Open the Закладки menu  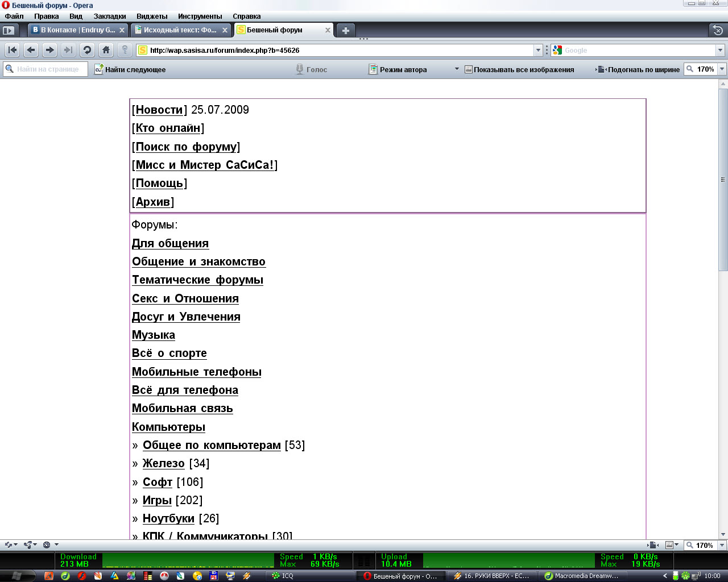(110, 16)
